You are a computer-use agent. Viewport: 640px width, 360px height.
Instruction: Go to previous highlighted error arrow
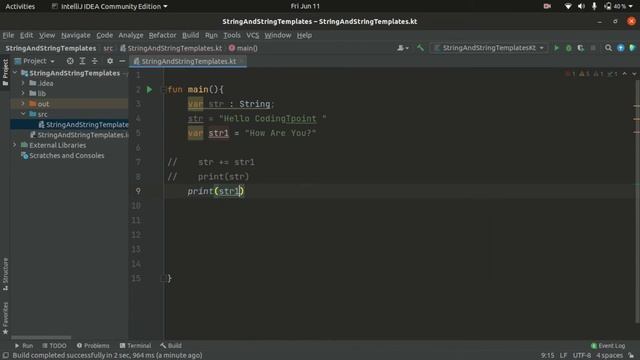coord(624,74)
